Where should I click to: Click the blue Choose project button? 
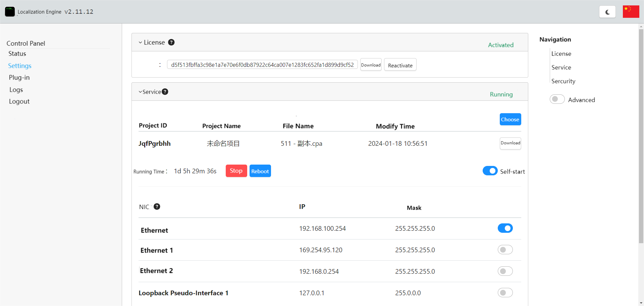coord(510,120)
